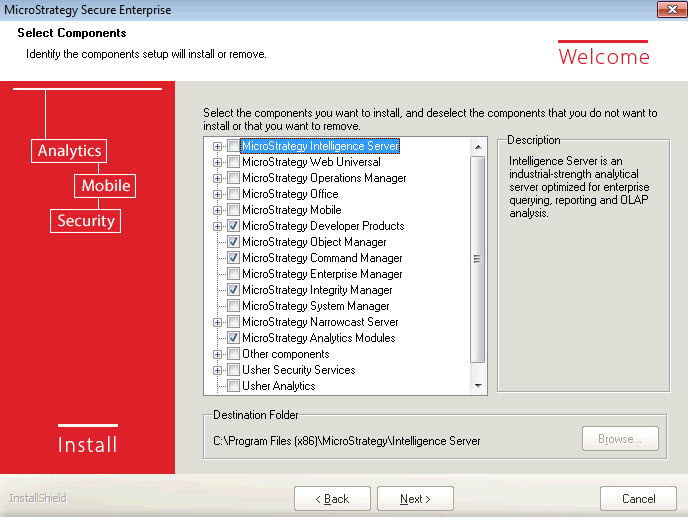The image size is (688, 517).
Task: Select MicroStrategy Developer Products label
Action: point(323,226)
